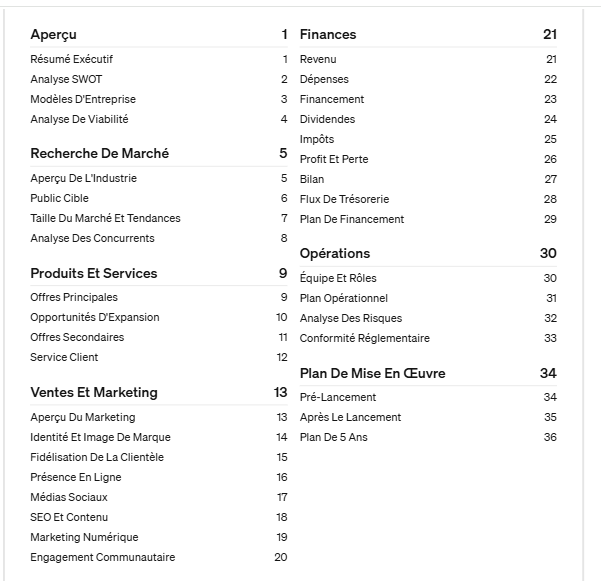601x581 pixels.
Task: Open Ventes Et Marketing heading
Action: [159, 392]
